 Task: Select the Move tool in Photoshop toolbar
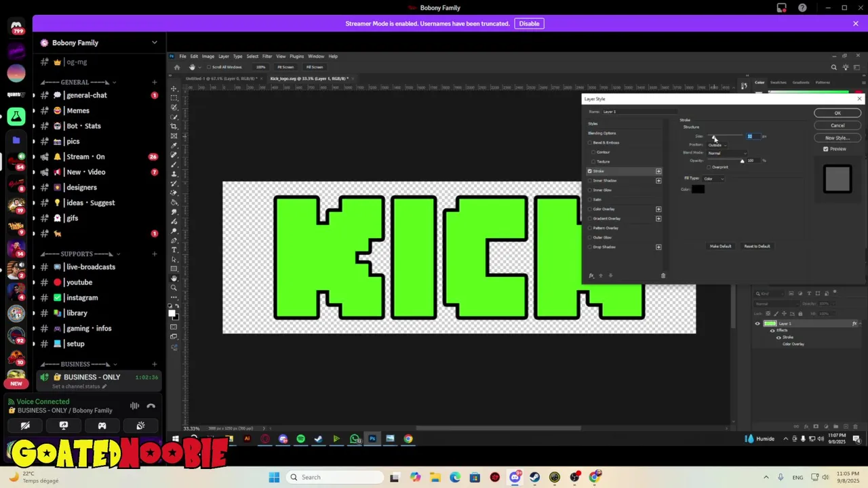pyautogui.click(x=174, y=89)
